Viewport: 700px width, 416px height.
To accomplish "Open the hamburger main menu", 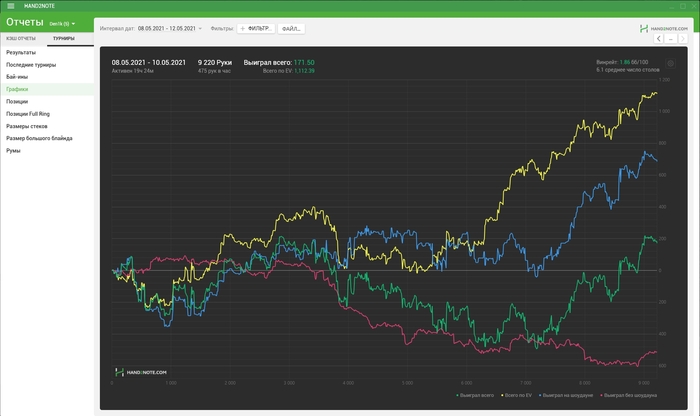I will [x=11, y=6].
